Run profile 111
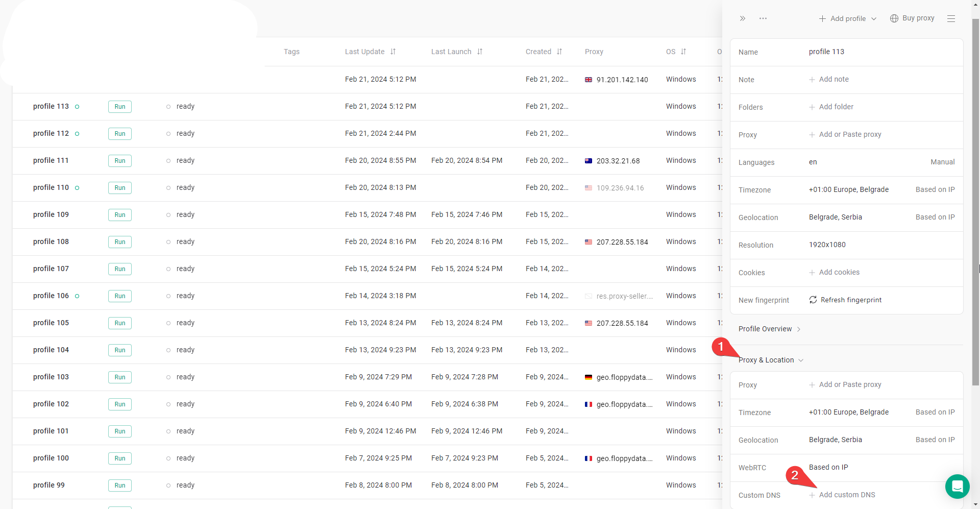980x509 pixels. [x=120, y=161]
